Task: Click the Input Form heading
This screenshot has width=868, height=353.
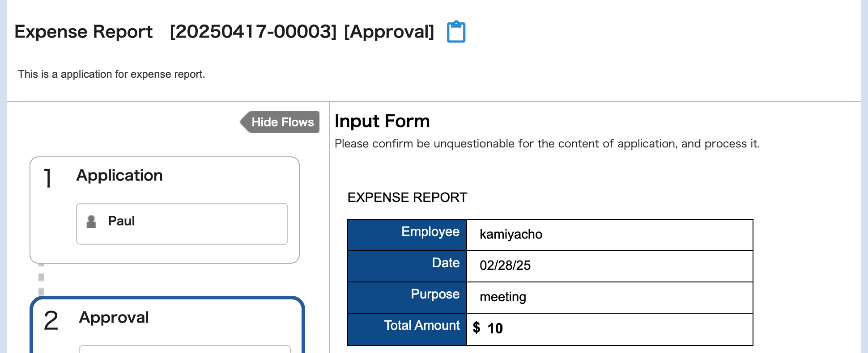Action: (382, 121)
